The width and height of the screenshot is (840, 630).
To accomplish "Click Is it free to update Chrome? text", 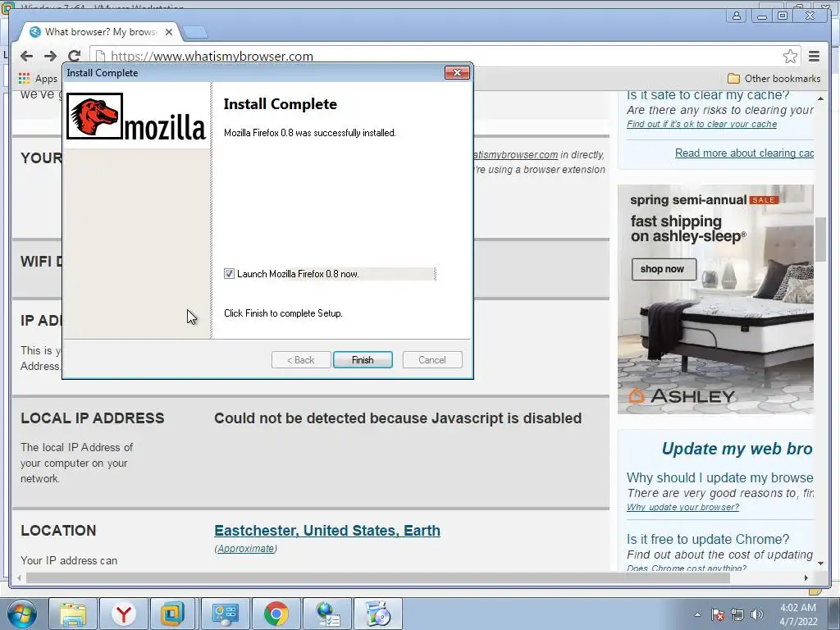I will pos(708,539).
